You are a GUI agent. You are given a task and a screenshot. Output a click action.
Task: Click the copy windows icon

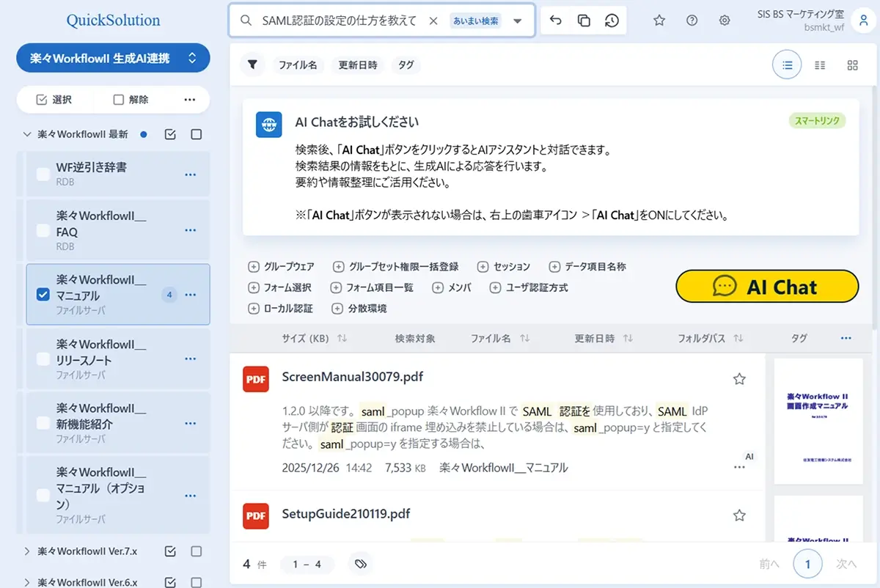(x=584, y=21)
